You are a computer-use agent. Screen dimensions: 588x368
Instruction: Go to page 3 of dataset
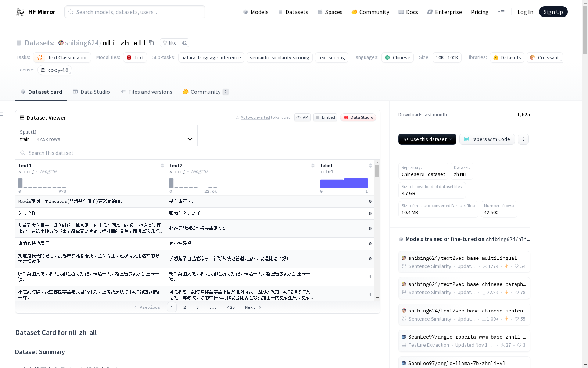[x=197, y=307]
